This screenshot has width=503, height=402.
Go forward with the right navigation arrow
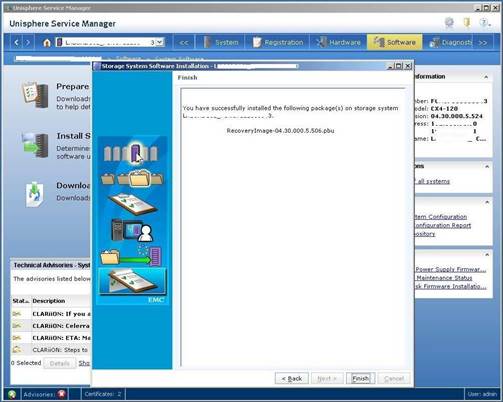pos(28,42)
